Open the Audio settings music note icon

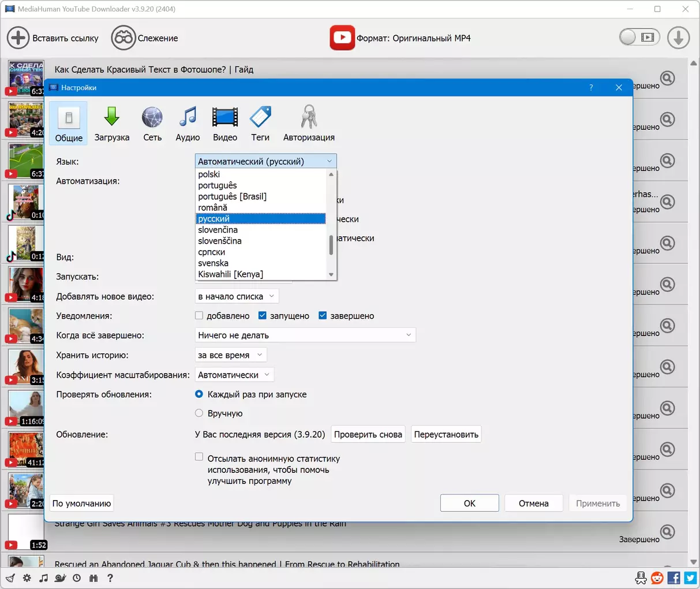pyautogui.click(x=188, y=117)
